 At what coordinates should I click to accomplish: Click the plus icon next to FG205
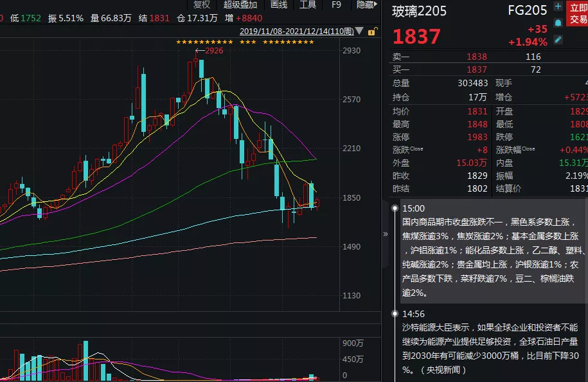(558, 6)
